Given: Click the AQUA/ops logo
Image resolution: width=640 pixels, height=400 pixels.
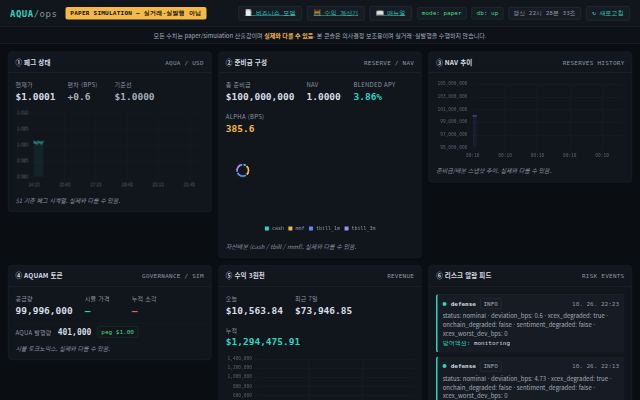Looking at the screenshot, I should (x=33, y=13).
